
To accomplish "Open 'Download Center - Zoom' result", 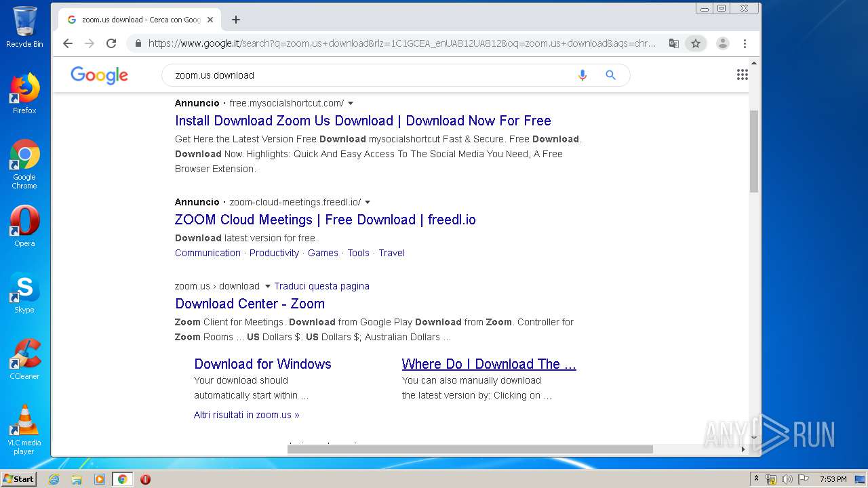I will pos(250,304).
